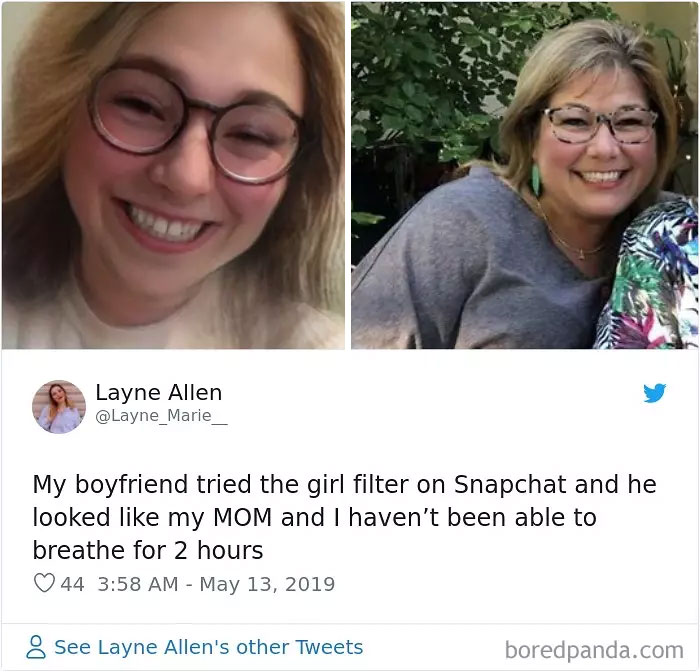Click the word Snapchat in the tweet
Image resolution: width=700 pixels, height=672 pixels.
pyautogui.click(x=510, y=485)
